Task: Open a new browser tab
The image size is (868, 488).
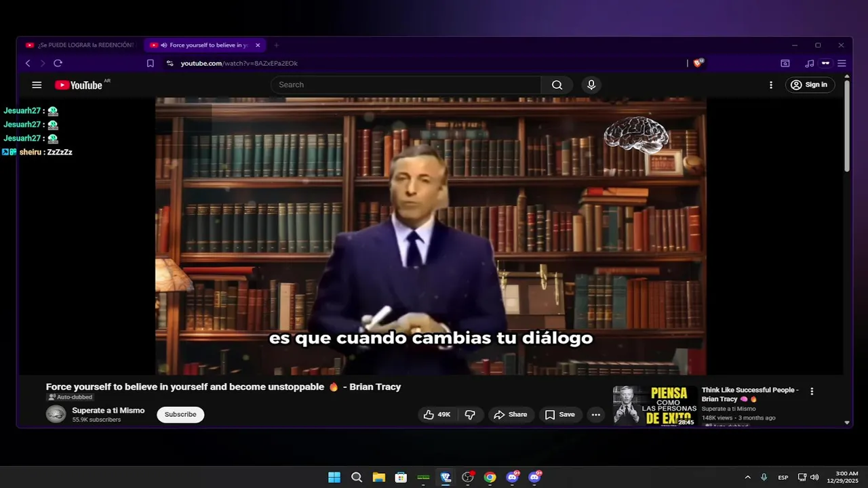Action: pos(276,45)
